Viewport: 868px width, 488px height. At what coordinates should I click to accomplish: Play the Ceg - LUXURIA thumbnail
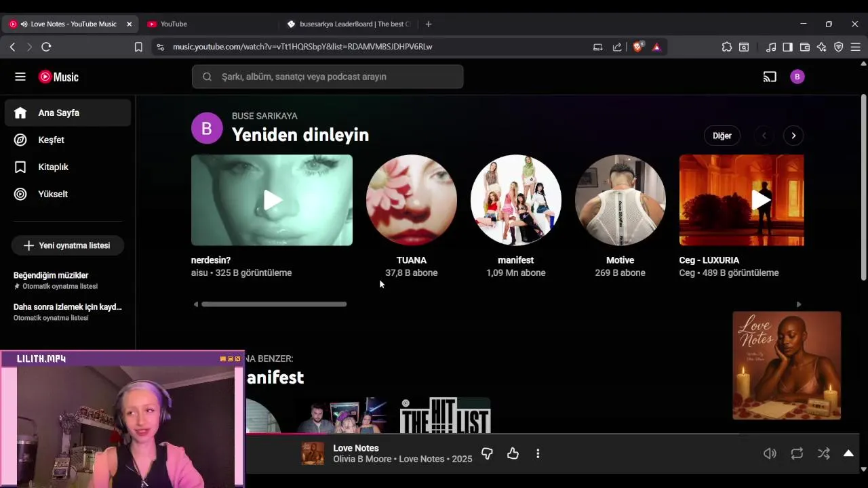tap(742, 200)
